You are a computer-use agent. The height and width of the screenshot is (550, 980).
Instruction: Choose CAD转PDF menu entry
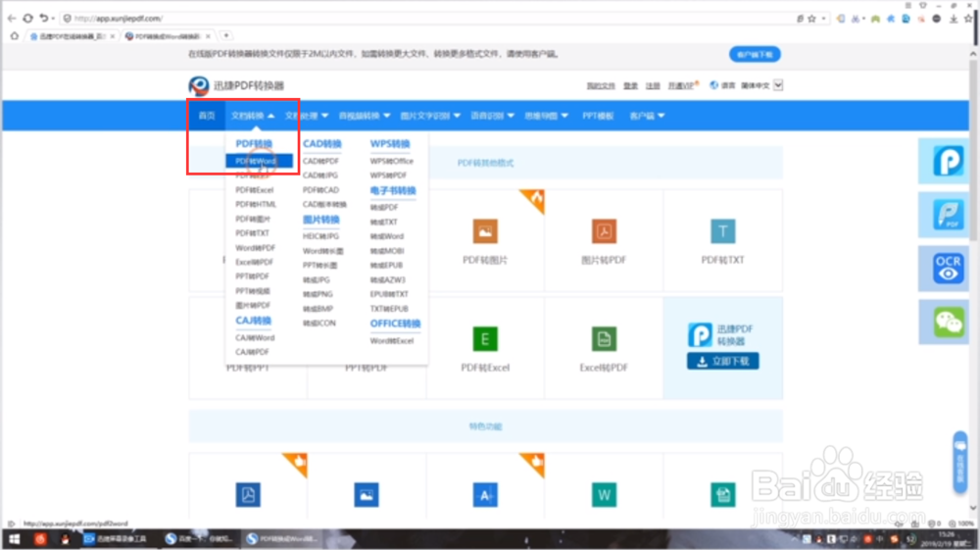pyautogui.click(x=320, y=161)
